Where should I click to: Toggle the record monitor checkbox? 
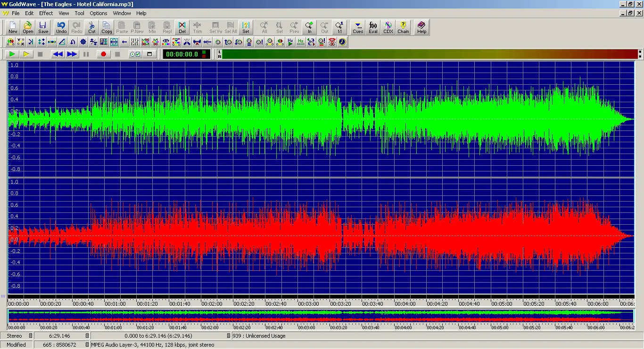(135, 54)
